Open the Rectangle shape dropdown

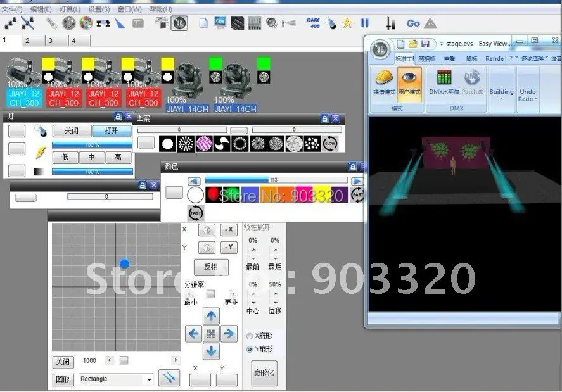[149, 379]
